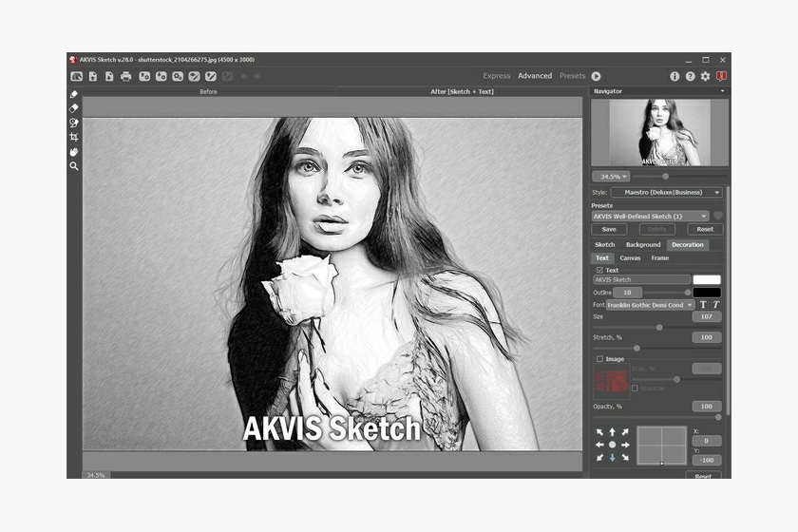The image size is (798, 532).
Task: Select the Pencil tool in left toolbar
Action: (74, 94)
